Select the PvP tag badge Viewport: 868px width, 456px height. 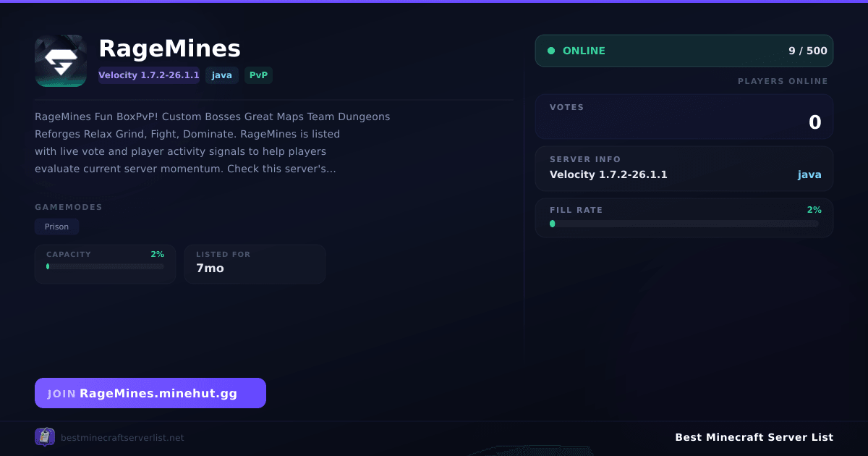click(x=258, y=75)
